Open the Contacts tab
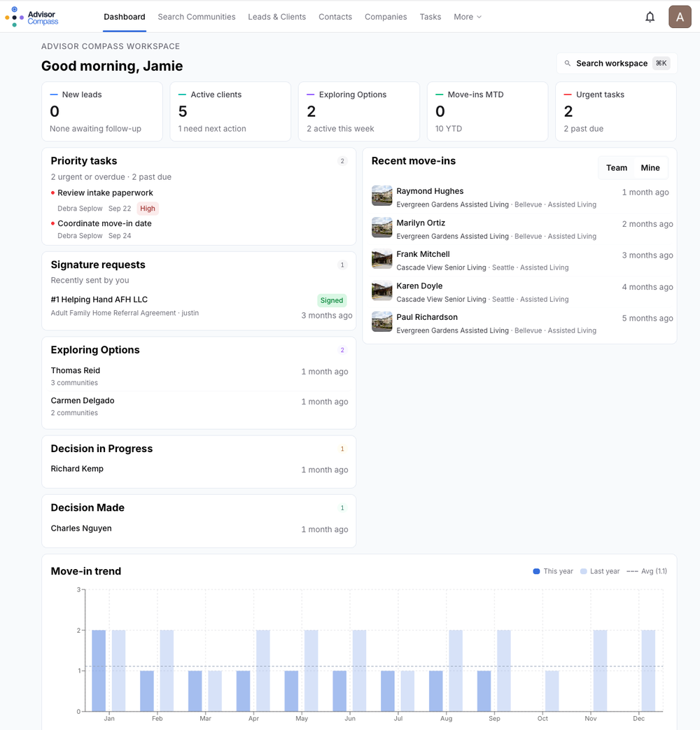This screenshot has height=730, width=700. click(335, 17)
